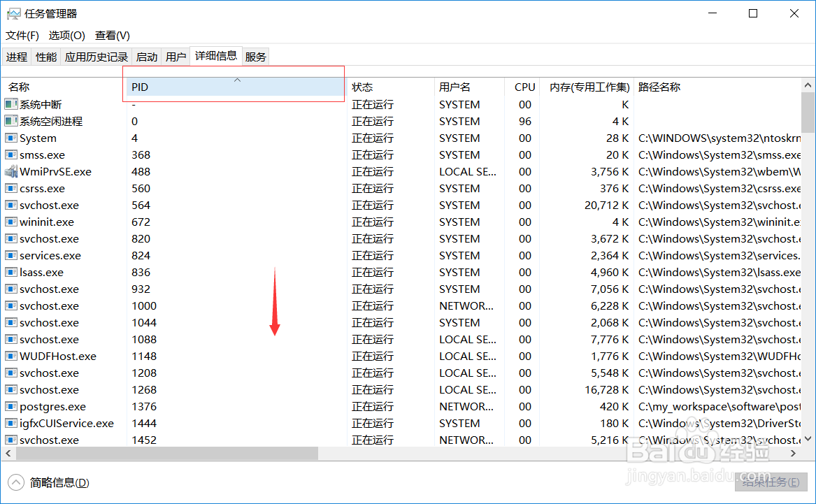Click the lsass.exe process icon
This screenshot has width=816, height=504.
pyautogui.click(x=11, y=272)
